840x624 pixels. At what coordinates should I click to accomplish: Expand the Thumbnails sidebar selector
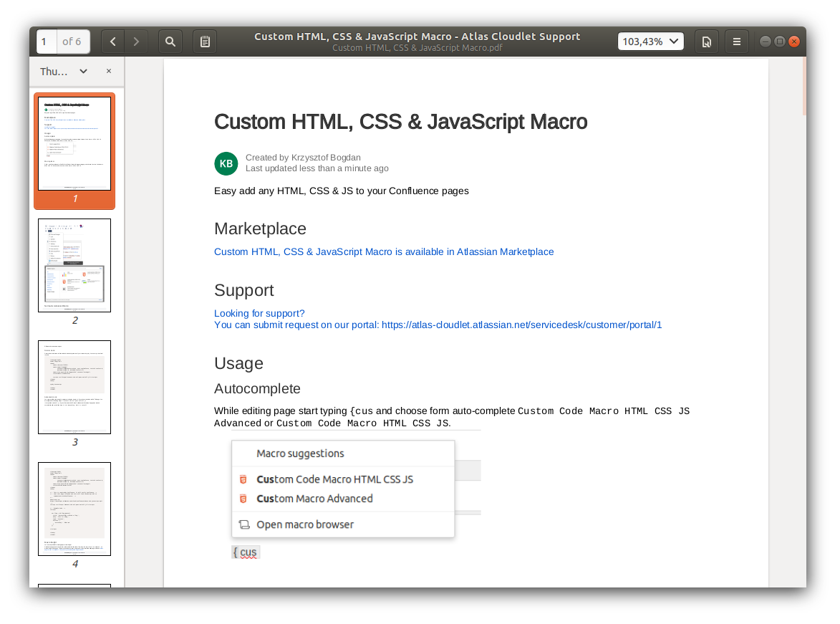(x=64, y=72)
